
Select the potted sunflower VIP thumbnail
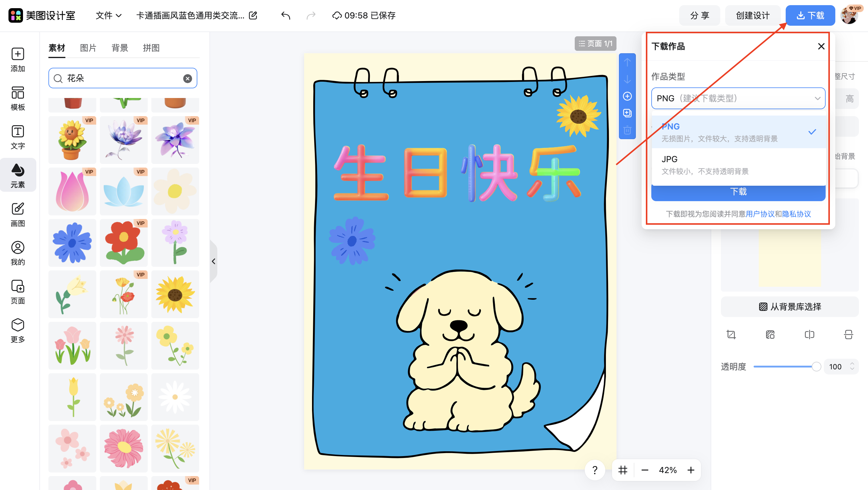click(72, 140)
